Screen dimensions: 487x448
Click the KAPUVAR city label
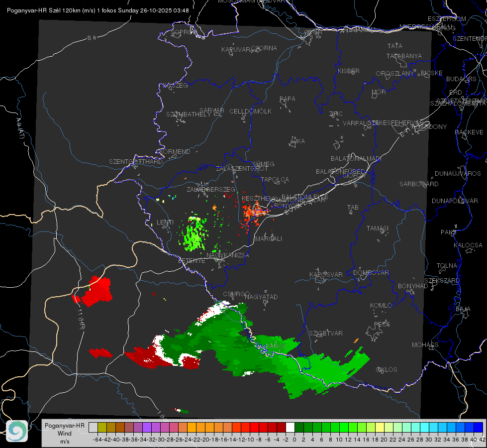click(236, 49)
